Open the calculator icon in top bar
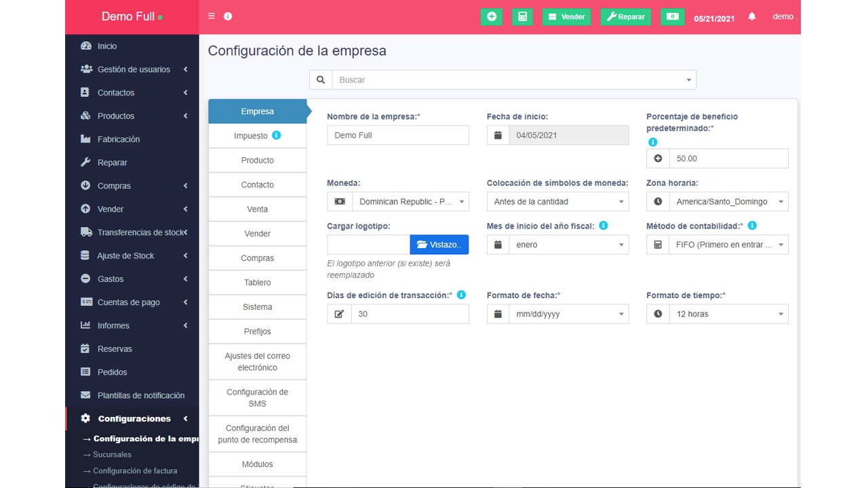The height and width of the screenshot is (488, 868). tap(522, 17)
